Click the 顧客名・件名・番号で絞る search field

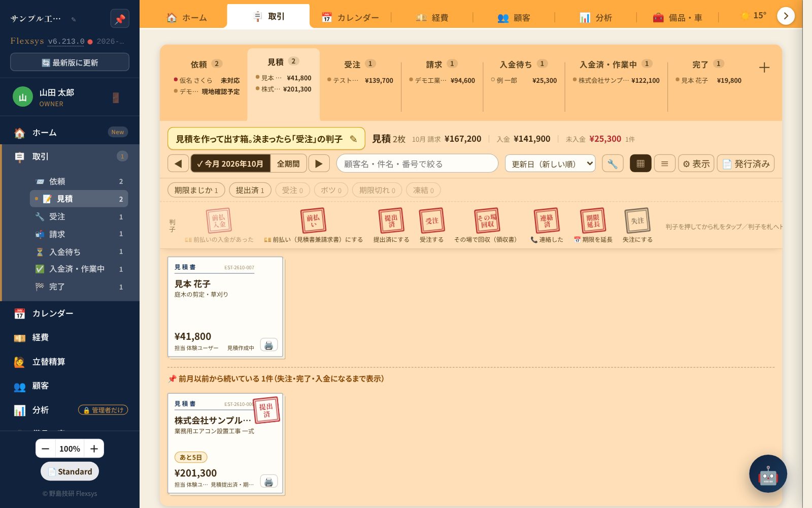point(417,164)
